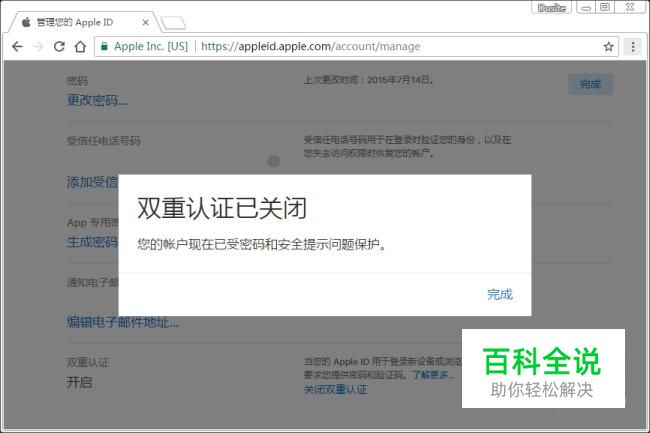Image resolution: width=650 pixels, height=433 pixels.
Task: Click the 受信任电话号码 label
Action: click(x=104, y=141)
